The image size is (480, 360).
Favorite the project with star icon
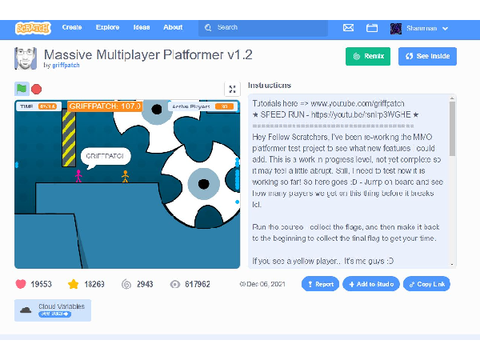[x=73, y=284]
